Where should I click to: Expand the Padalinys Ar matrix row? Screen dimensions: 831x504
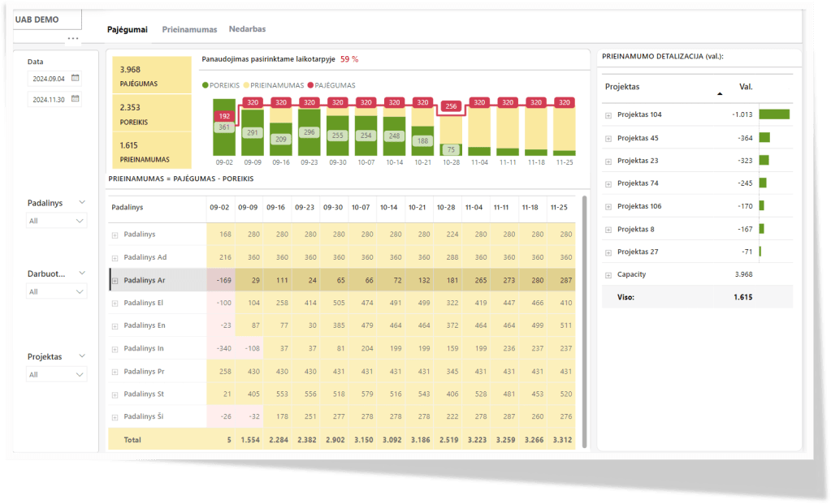[115, 280]
